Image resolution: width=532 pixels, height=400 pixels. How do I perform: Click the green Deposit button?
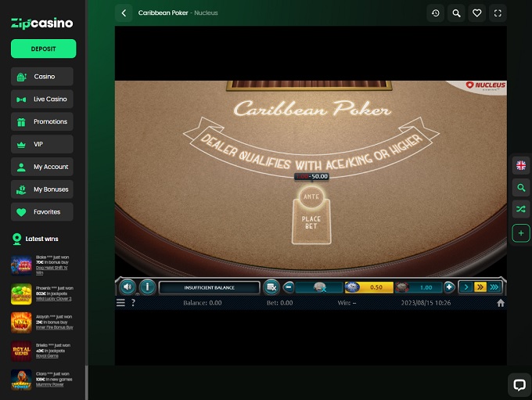43,49
